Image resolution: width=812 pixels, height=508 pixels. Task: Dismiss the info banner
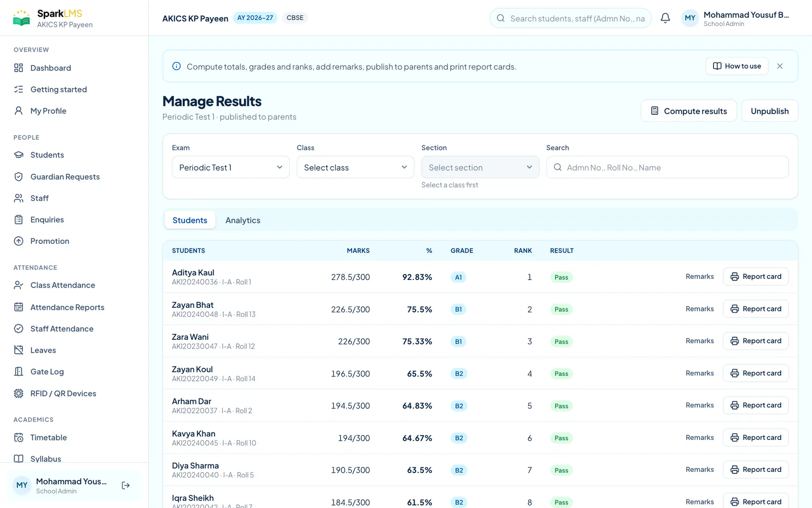pyautogui.click(x=780, y=66)
